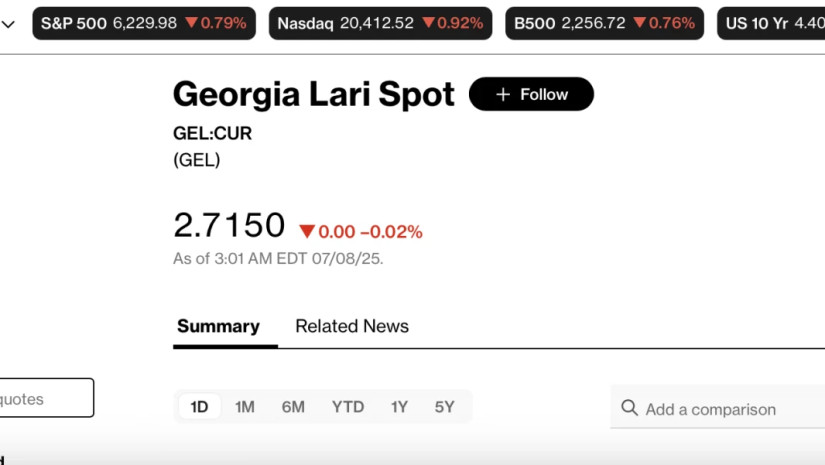Open the S&P 500 ticker quote

tap(144, 23)
